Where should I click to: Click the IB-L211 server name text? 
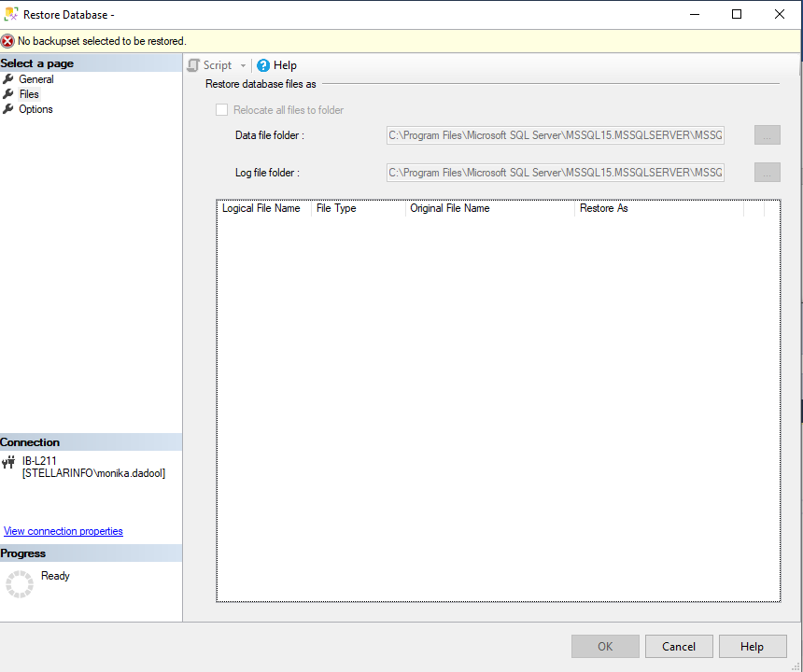(x=39, y=461)
